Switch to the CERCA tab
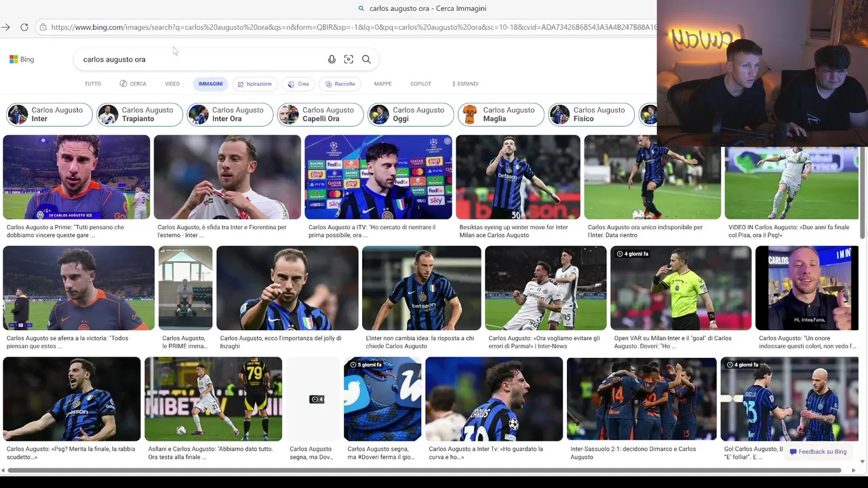This screenshot has height=488, width=868. click(133, 84)
